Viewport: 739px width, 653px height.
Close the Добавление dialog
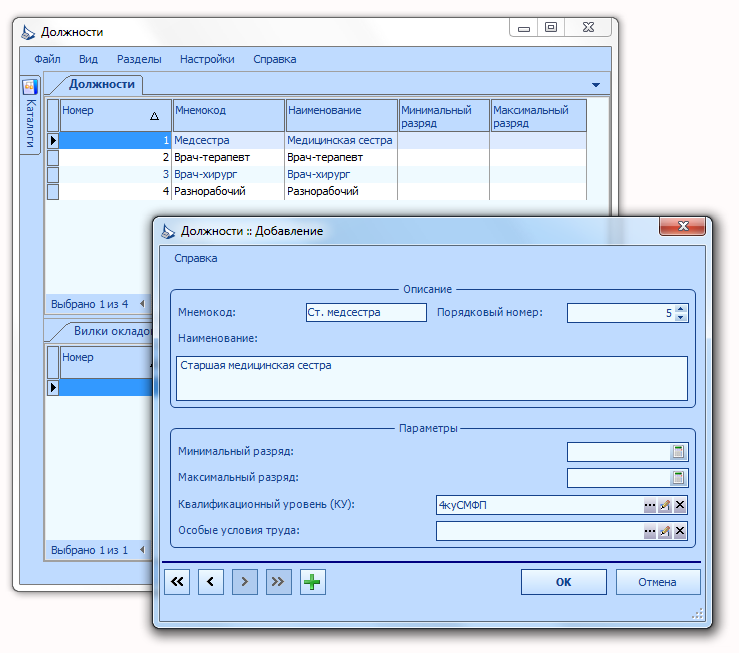[x=683, y=226]
